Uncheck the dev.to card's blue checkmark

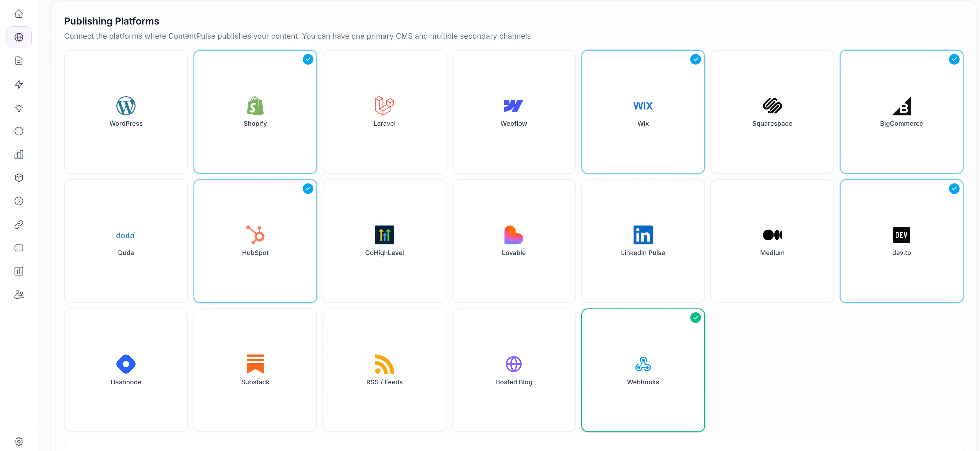pyautogui.click(x=954, y=189)
